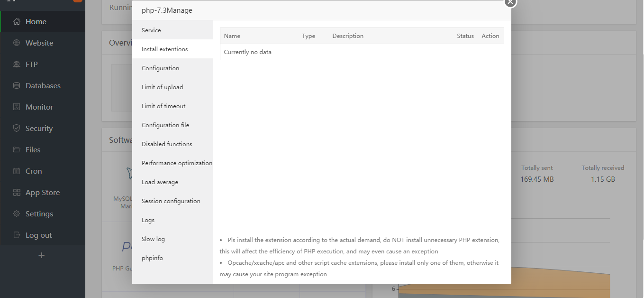
Task: Click the php-7.3Manage dialog title
Action: 167,10
